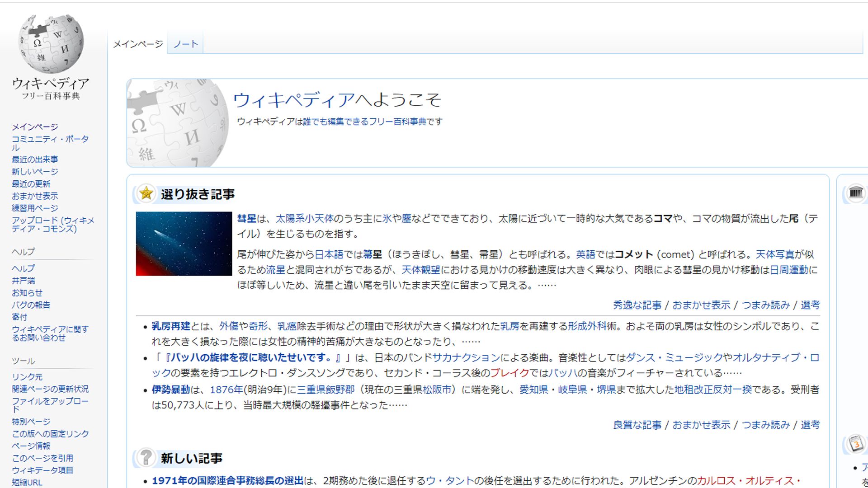Click the large puzzle globe banner image
This screenshot has width=868, height=488.
177,123
